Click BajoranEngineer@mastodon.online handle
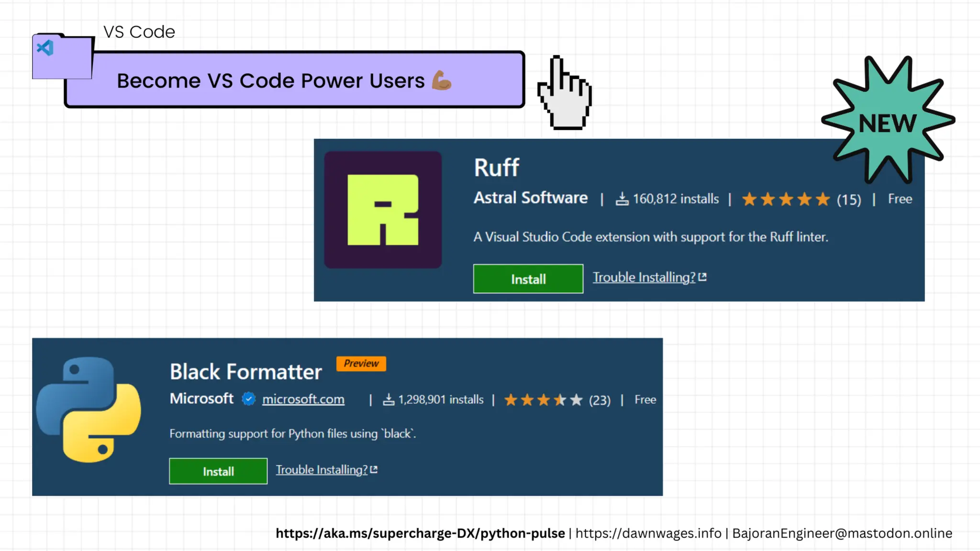The width and height of the screenshot is (980, 551). click(x=842, y=533)
